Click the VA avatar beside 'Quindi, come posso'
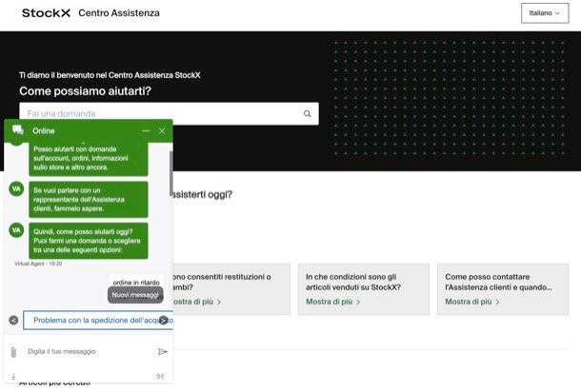The width and height of the screenshot is (581, 392). tap(16, 230)
